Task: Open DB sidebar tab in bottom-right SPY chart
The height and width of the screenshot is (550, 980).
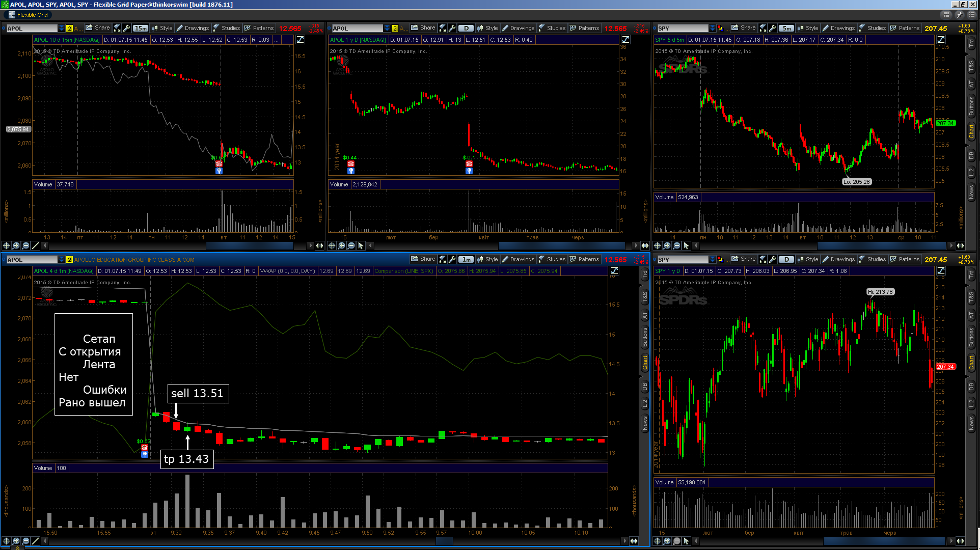Action: coord(971,387)
